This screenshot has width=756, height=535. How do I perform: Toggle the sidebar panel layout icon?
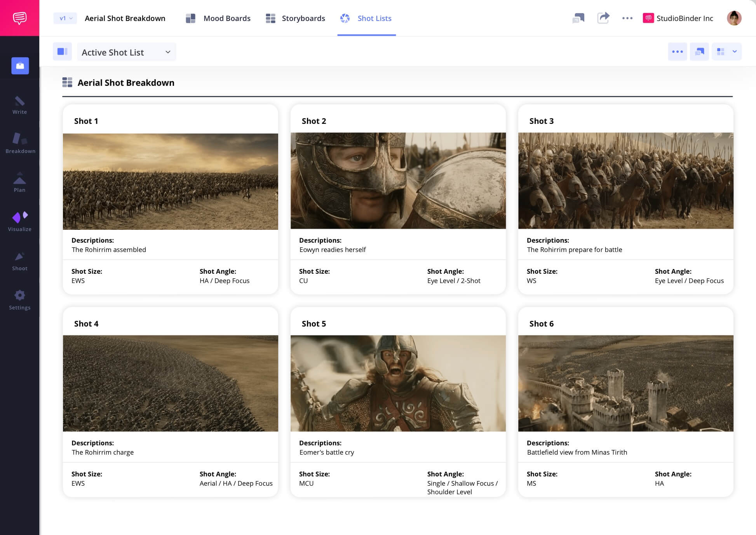[63, 52]
